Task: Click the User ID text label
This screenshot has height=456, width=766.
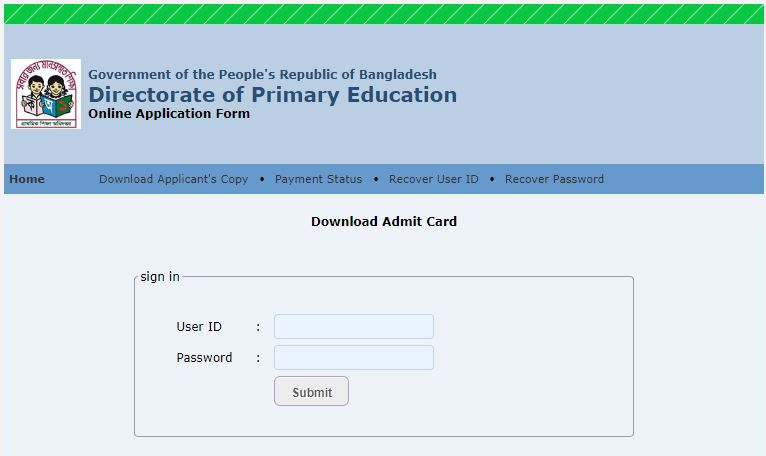Action: (199, 327)
